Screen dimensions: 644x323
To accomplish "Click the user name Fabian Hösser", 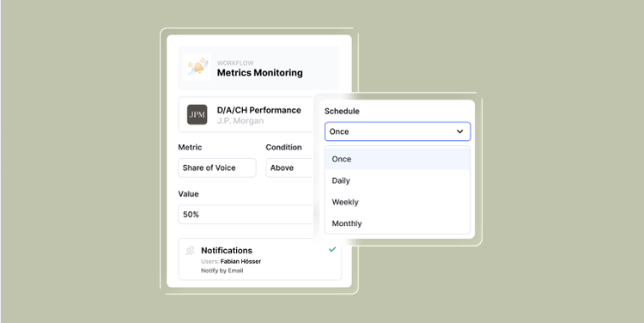I will [x=240, y=261].
